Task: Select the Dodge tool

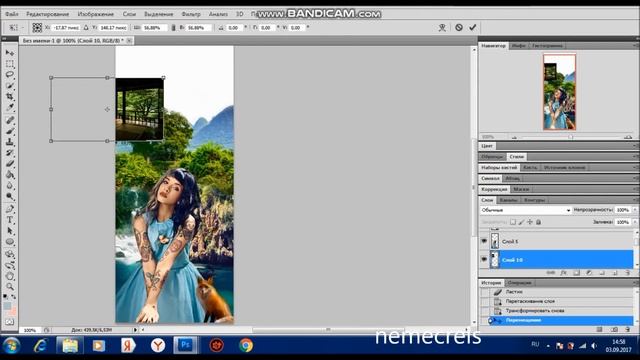Action: pyautogui.click(x=10, y=197)
